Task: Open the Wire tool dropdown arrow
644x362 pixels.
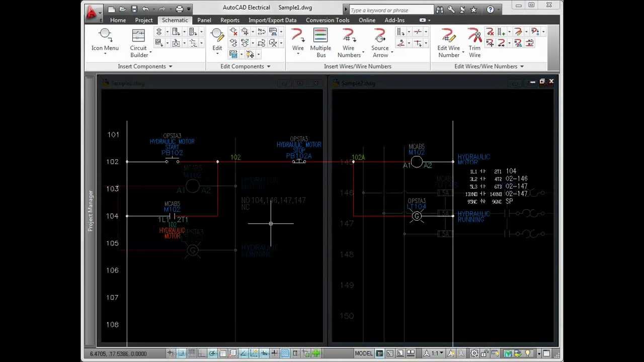Action: (298, 54)
